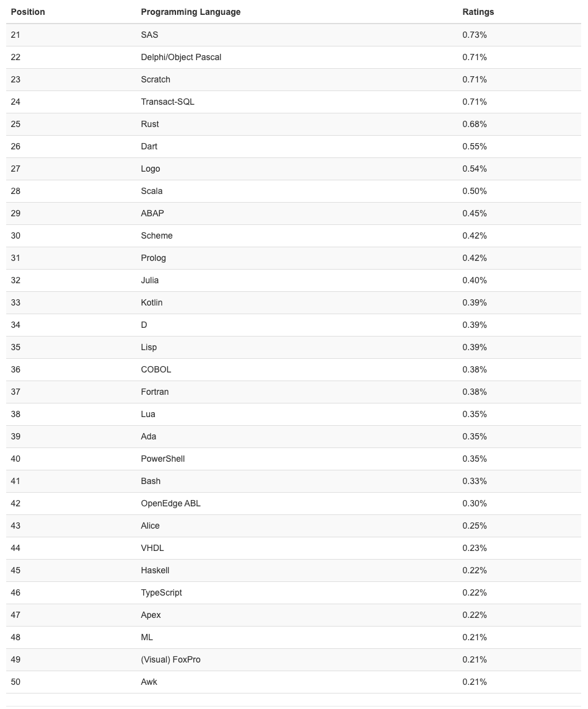Click position number 21 cell
This screenshot has width=588, height=709.
pyautogui.click(x=15, y=35)
